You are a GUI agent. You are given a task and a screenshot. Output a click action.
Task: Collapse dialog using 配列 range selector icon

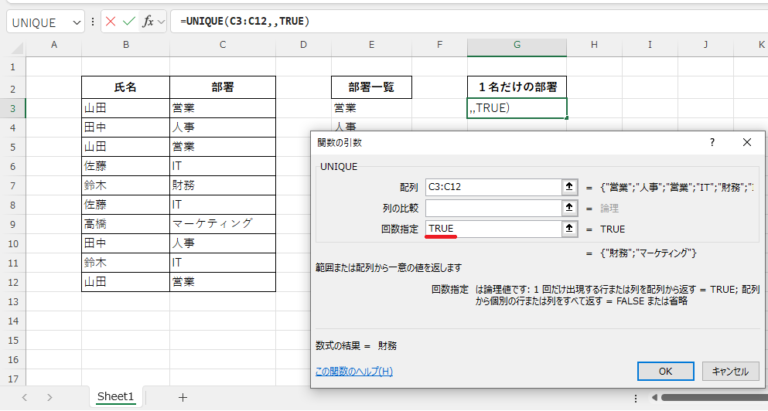(x=569, y=186)
